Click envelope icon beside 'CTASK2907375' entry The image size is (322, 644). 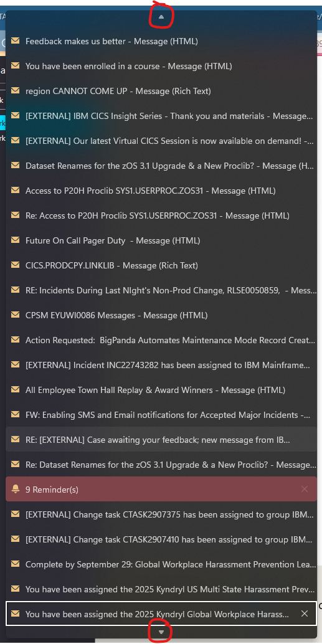point(15,513)
